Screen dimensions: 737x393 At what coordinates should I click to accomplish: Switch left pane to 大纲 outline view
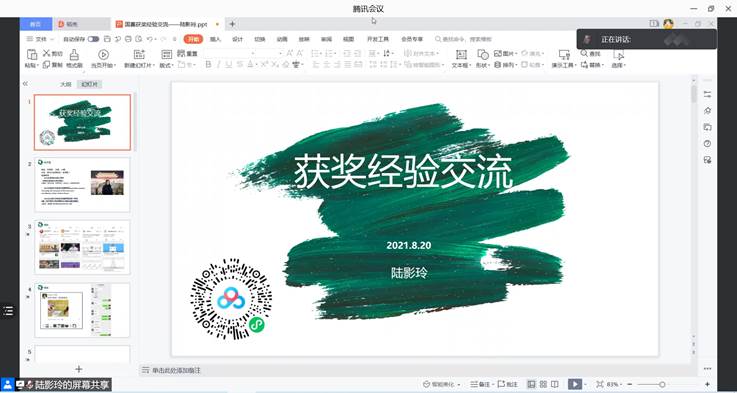pyautogui.click(x=66, y=84)
